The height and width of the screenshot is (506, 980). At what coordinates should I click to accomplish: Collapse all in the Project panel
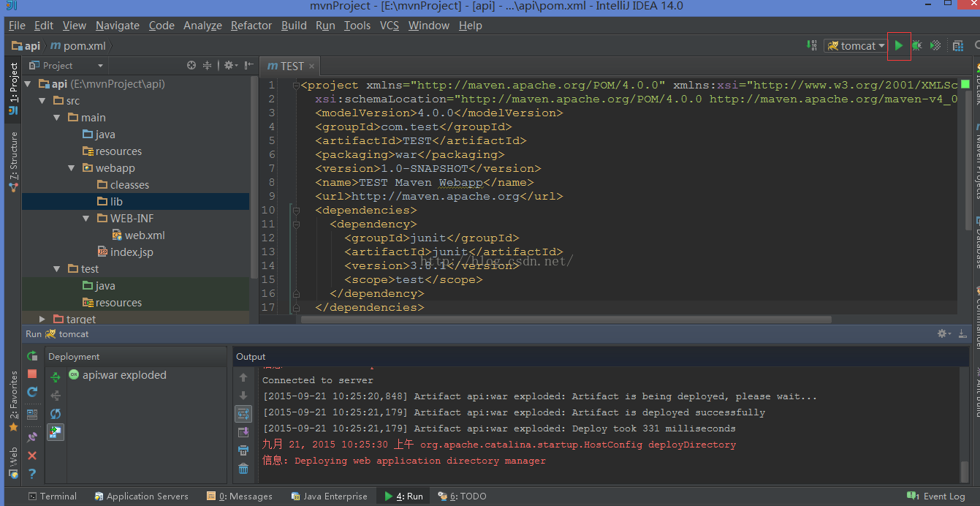tap(208, 65)
